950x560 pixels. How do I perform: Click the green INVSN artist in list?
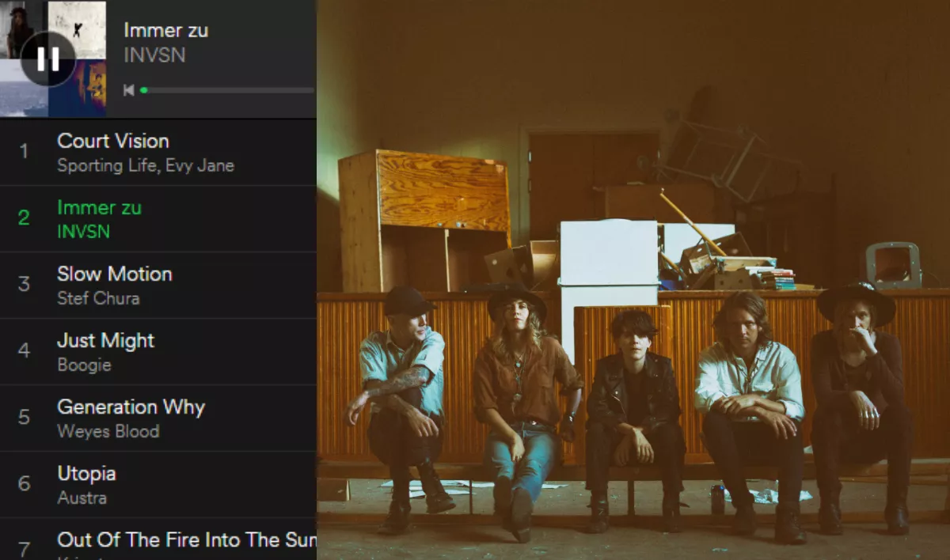click(x=83, y=233)
